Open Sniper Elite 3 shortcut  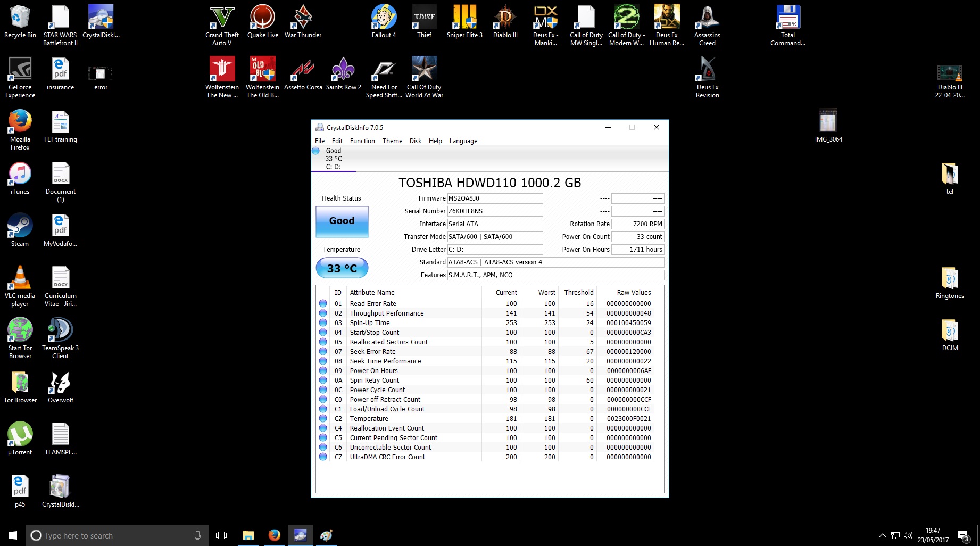[464, 22]
